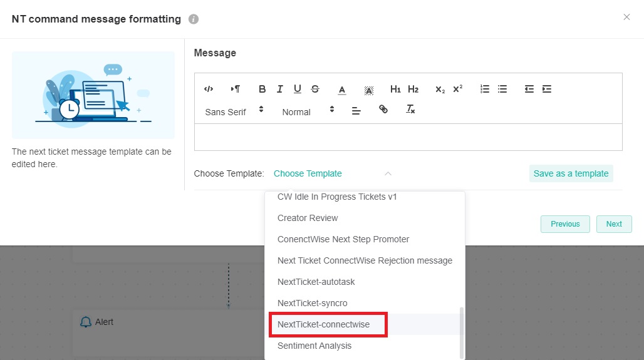Viewport: 644px width, 360px height.
Task: Insert a hyperlink using the link icon
Action: click(x=383, y=110)
